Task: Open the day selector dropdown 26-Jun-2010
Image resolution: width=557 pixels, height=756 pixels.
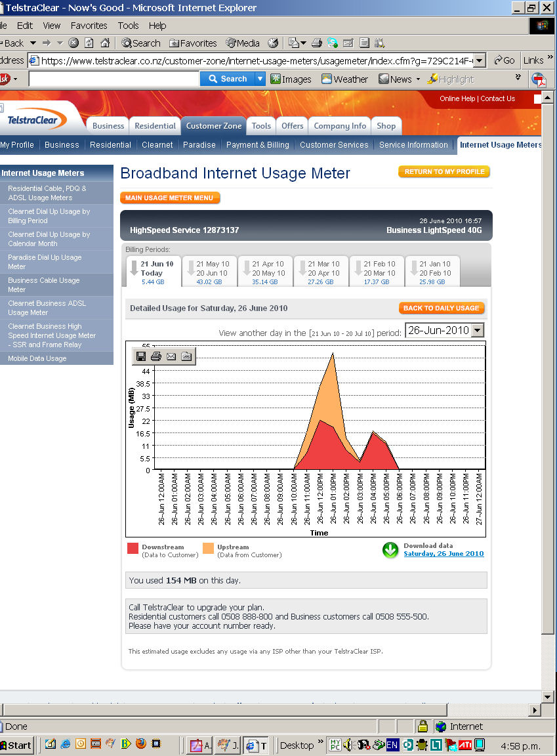Action: pos(477,330)
